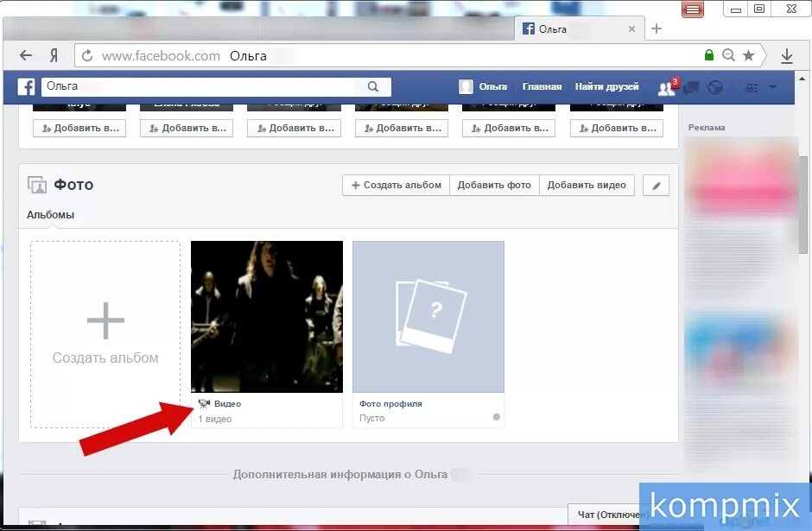Image resolution: width=812 pixels, height=531 pixels.
Task: Click the pencil edit icon in Фото section
Action: (656, 186)
